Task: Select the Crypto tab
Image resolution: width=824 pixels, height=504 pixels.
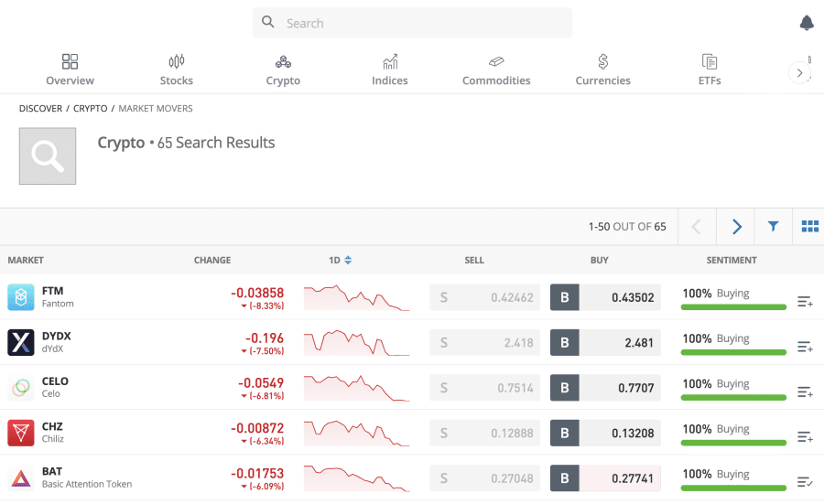Action: point(283,70)
